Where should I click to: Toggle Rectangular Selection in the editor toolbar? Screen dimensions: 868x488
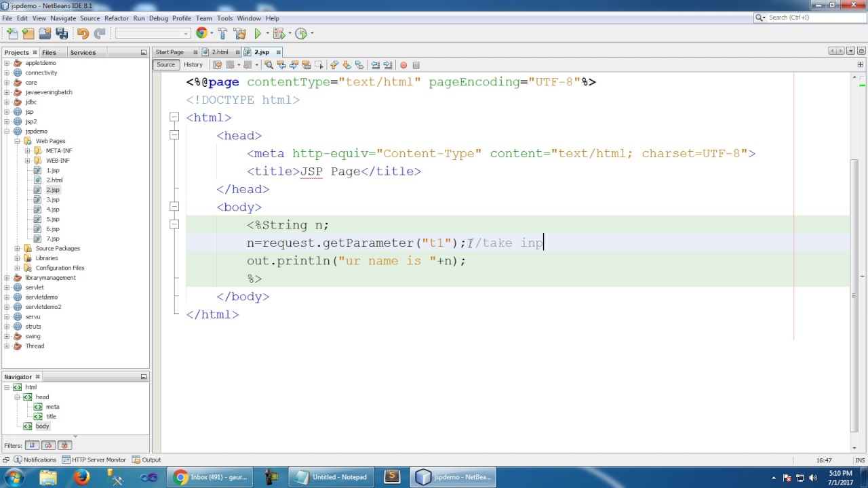click(319, 65)
